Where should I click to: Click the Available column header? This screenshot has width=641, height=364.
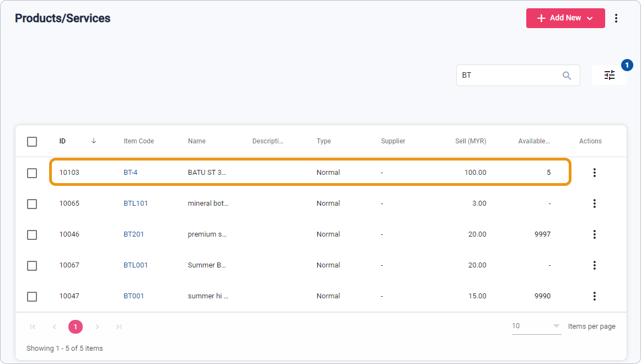534,141
